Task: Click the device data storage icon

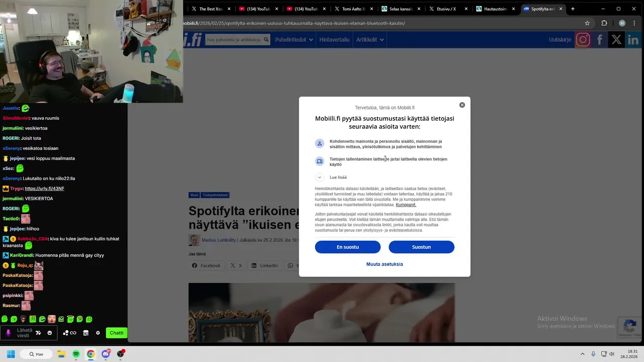Action: tap(319, 161)
